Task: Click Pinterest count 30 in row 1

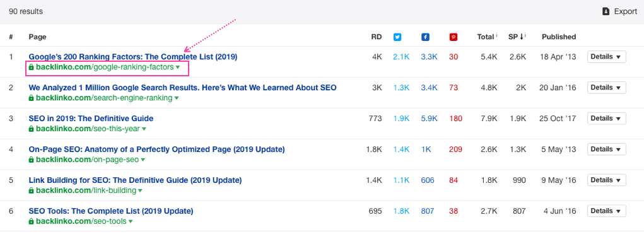Action: tap(454, 57)
